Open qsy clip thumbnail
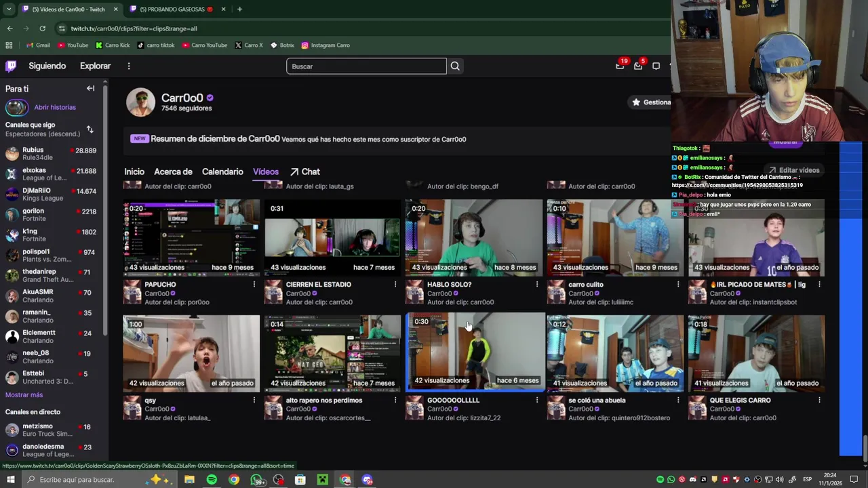868x488 pixels. click(x=191, y=353)
